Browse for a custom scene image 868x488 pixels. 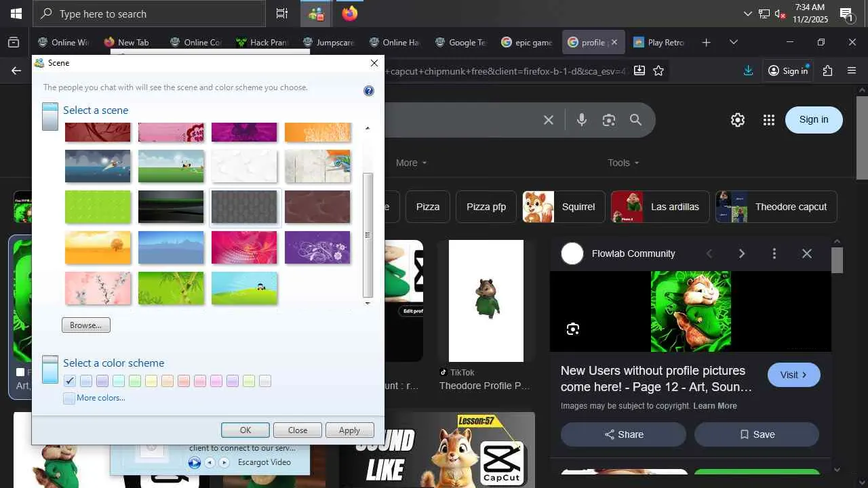click(x=86, y=325)
